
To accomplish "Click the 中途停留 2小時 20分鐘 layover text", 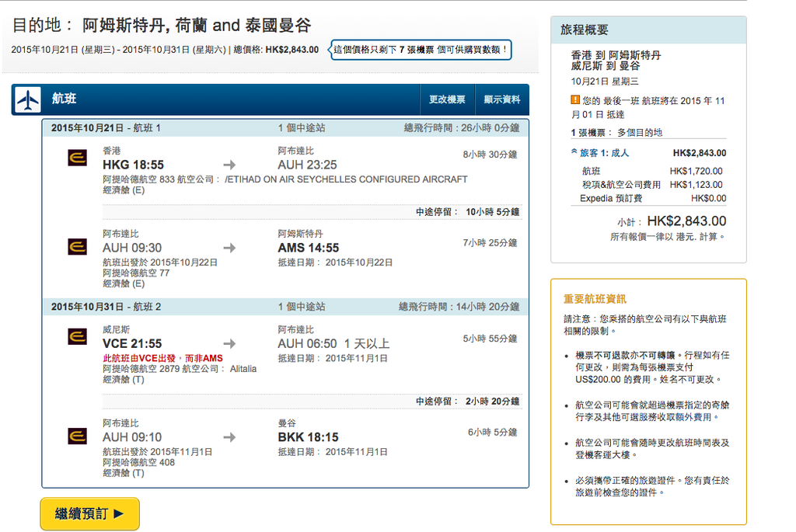I will coord(467,402).
